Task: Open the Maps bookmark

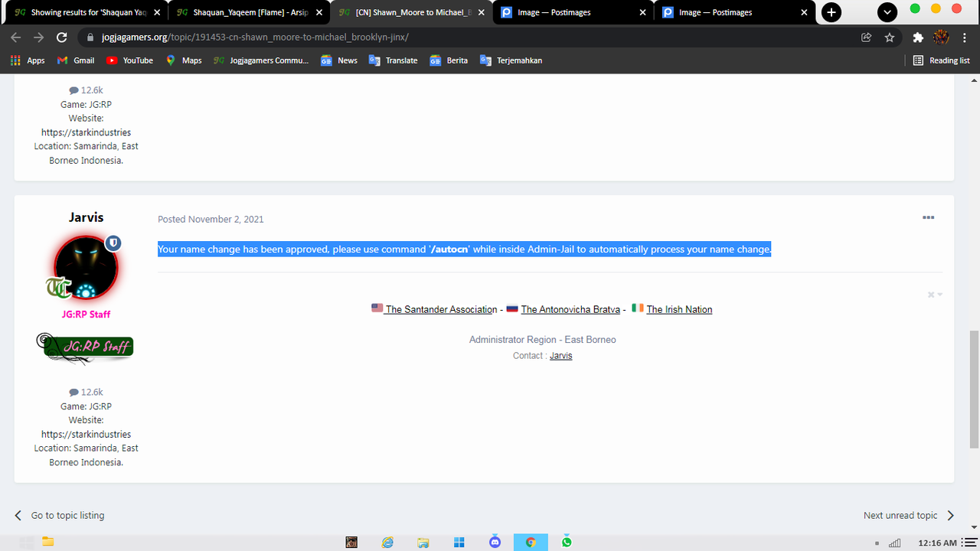Action: coord(184,60)
